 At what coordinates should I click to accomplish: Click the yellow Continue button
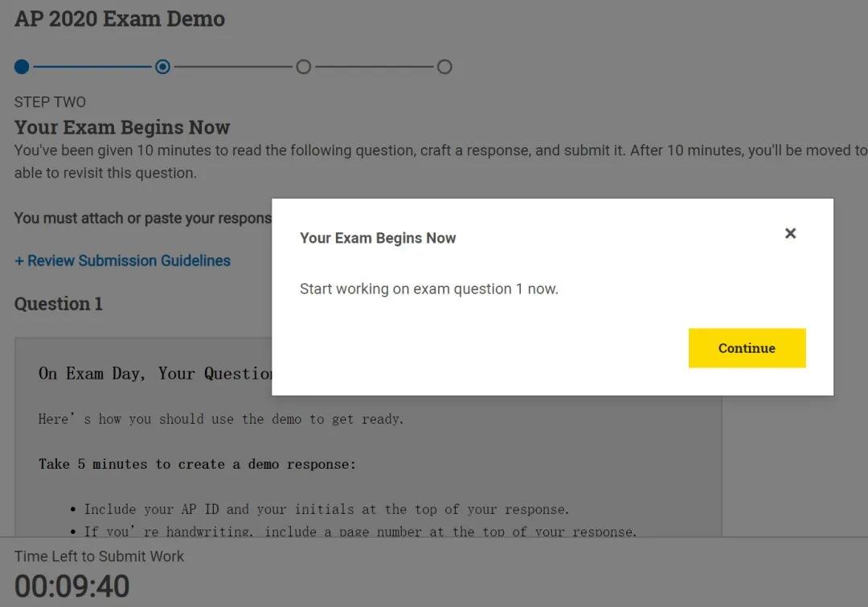click(x=747, y=348)
